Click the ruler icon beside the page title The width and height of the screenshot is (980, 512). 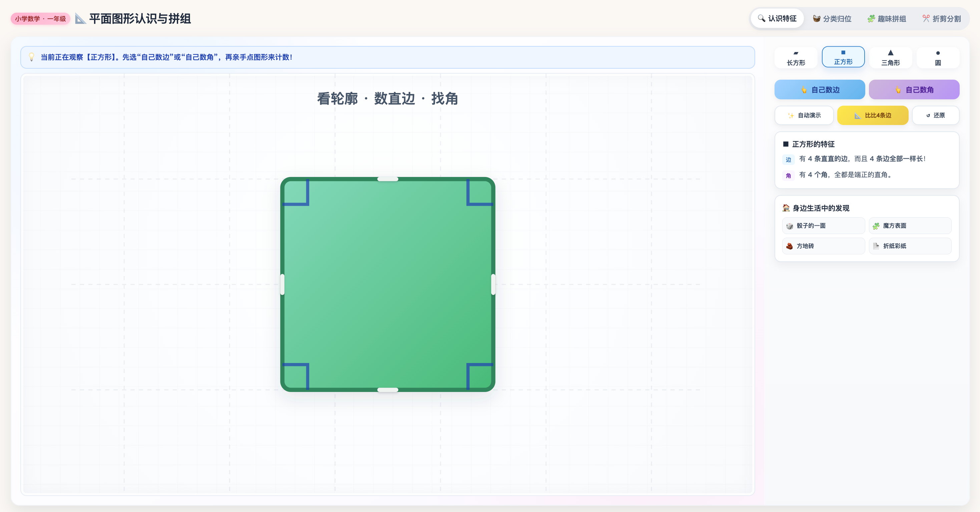coord(80,18)
